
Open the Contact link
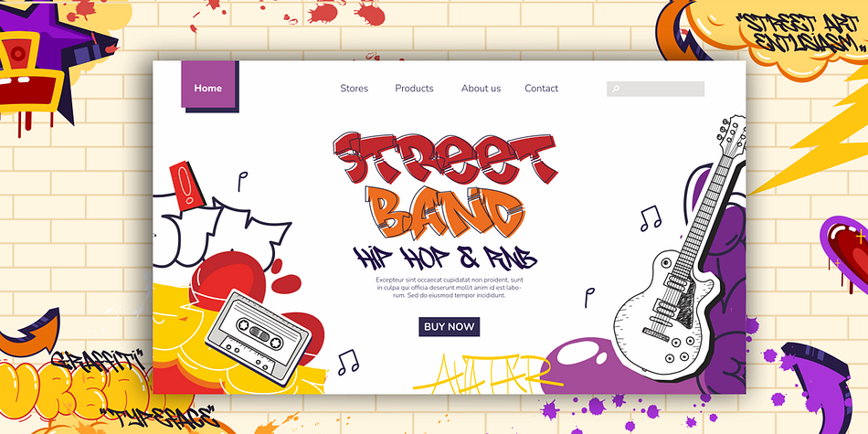coord(542,89)
